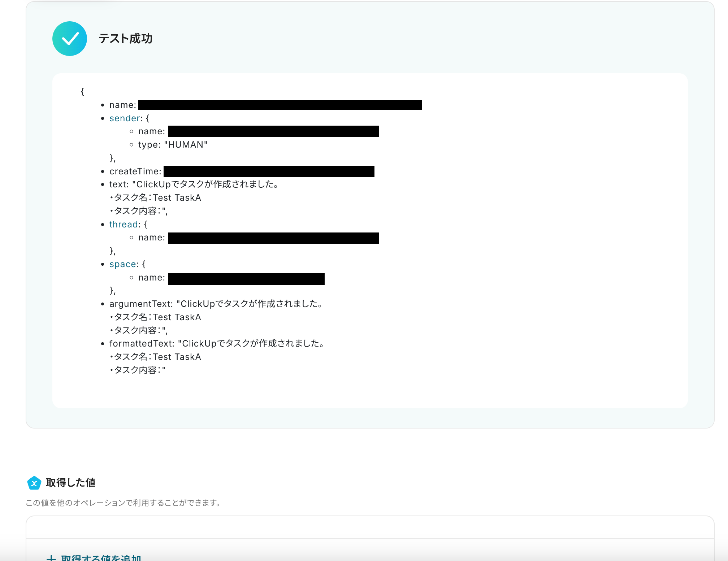Click the sender name redacted value
Image resolution: width=728 pixels, height=561 pixels.
(273, 131)
